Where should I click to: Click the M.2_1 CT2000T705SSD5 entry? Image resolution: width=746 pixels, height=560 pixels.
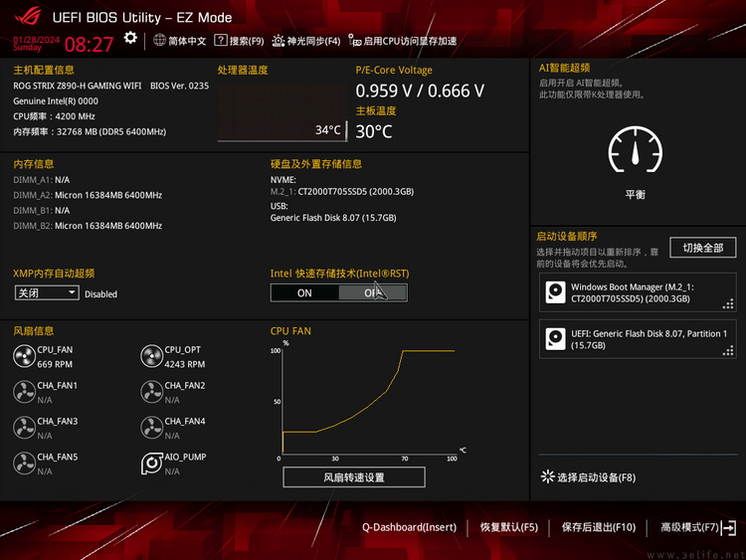[x=342, y=191]
